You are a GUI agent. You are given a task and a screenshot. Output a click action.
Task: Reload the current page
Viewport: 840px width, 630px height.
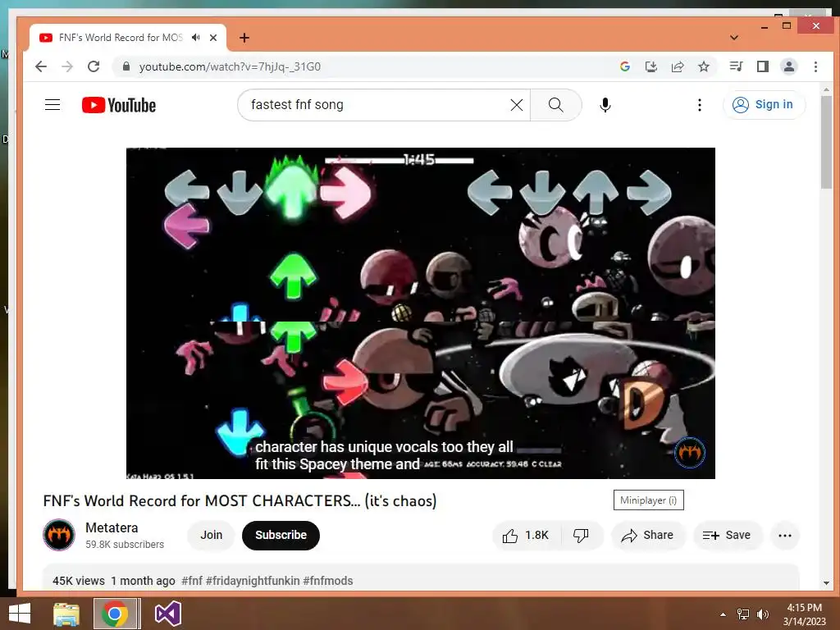coord(94,66)
